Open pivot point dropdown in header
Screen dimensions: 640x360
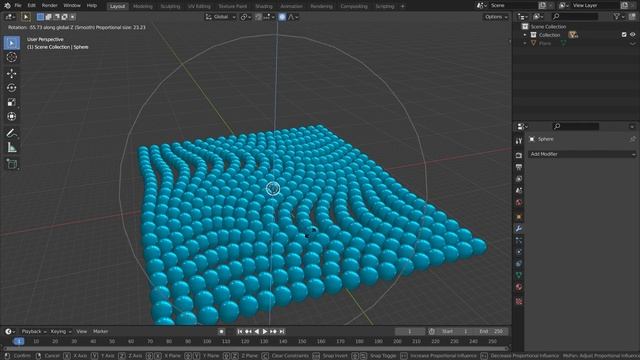click(x=245, y=17)
